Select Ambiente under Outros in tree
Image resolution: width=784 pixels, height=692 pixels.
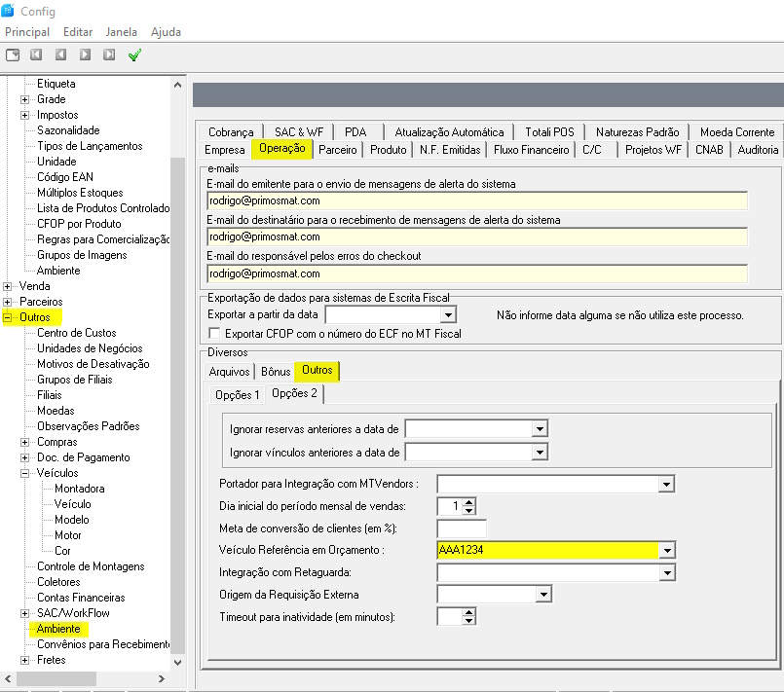pyautogui.click(x=58, y=629)
